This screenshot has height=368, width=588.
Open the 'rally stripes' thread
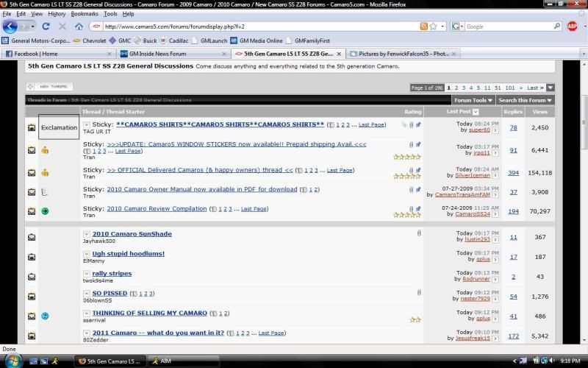point(112,273)
